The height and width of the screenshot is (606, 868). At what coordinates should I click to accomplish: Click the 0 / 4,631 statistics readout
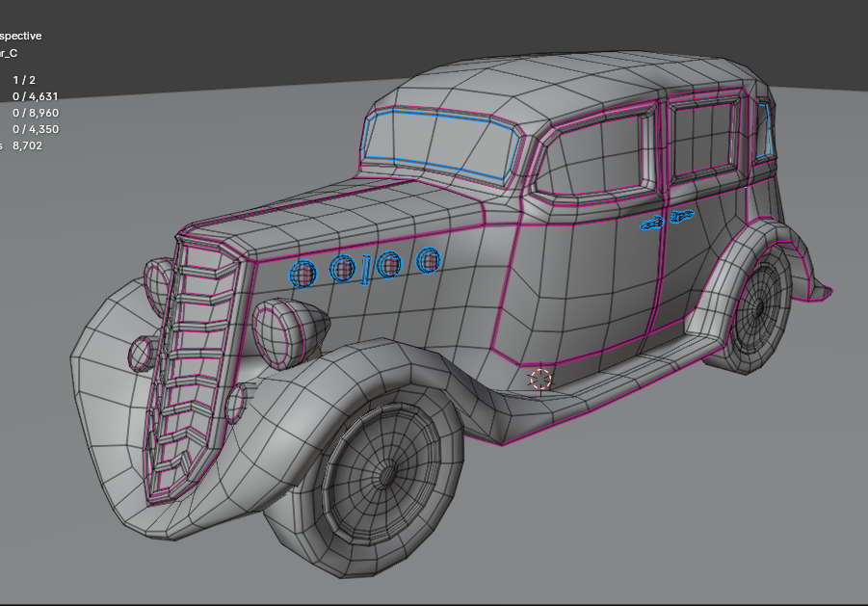(x=36, y=96)
